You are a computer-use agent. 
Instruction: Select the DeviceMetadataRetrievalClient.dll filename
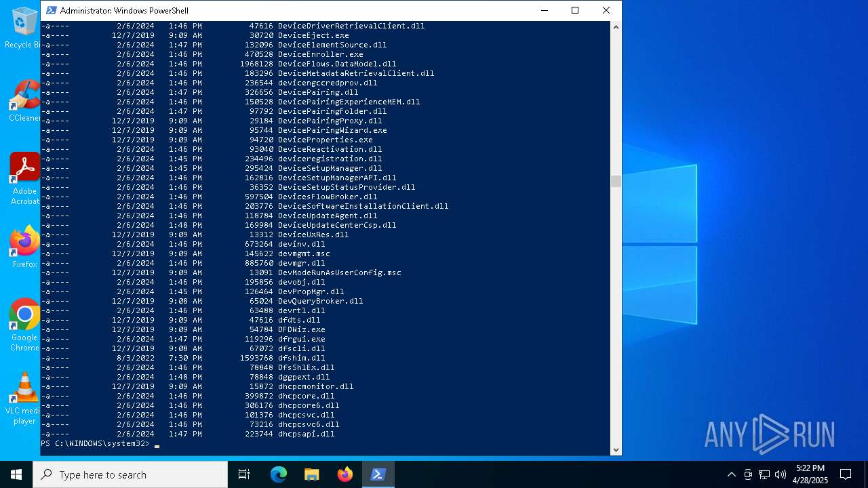356,73
